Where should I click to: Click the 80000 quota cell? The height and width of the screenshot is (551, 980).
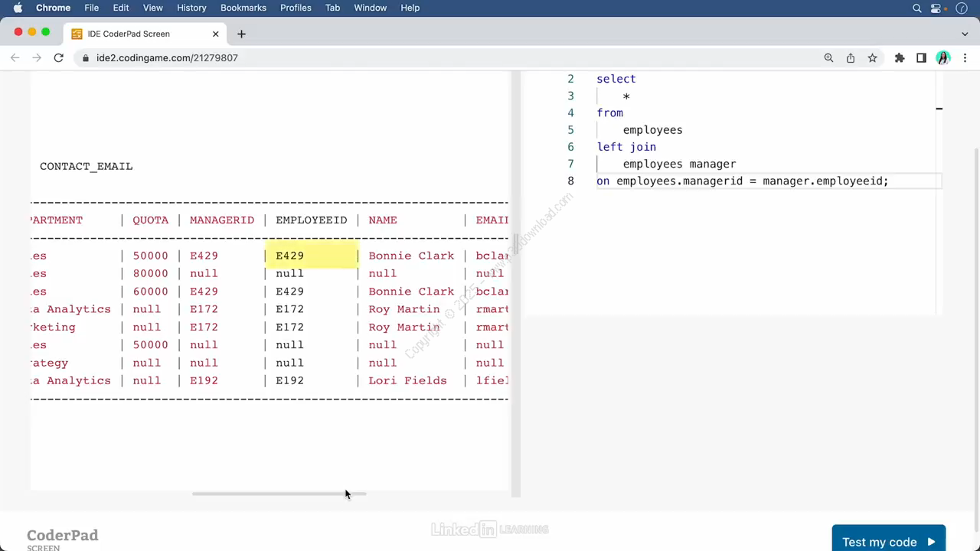pyautogui.click(x=150, y=273)
